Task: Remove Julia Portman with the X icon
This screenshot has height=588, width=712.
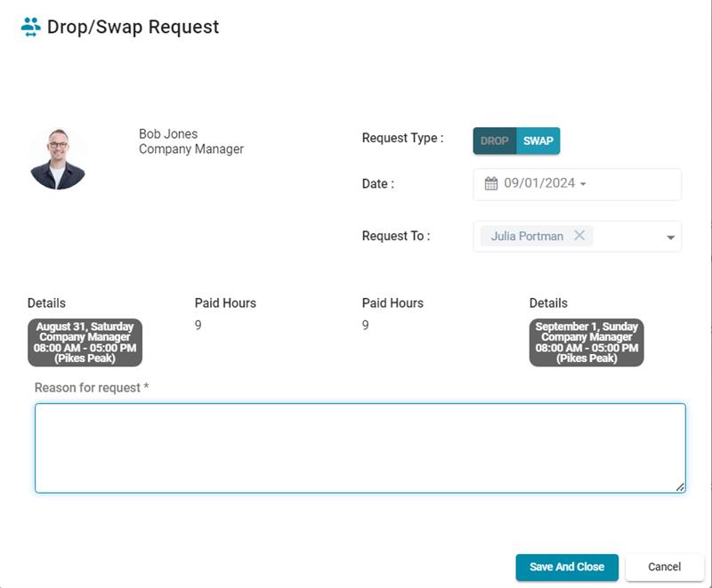Action: coord(579,236)
